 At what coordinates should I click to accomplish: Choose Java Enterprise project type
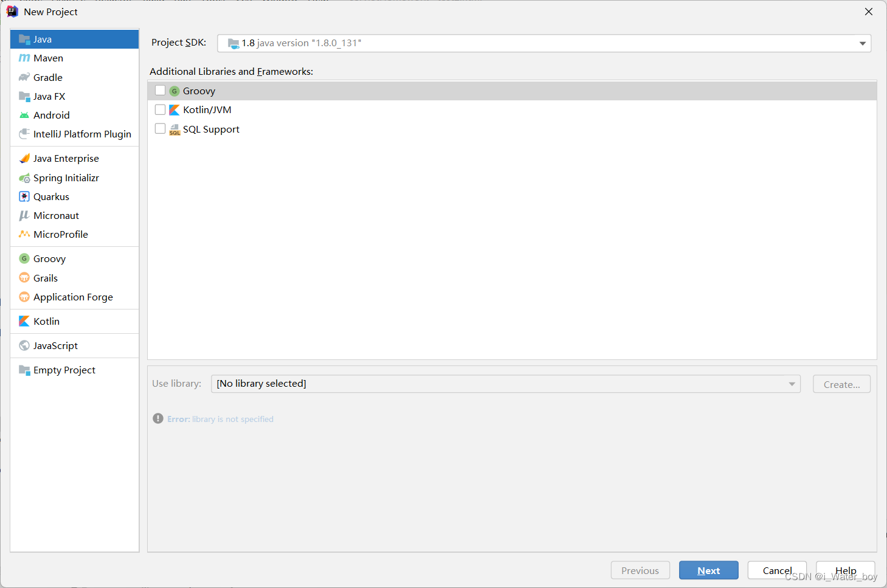[x=75, y=158]
